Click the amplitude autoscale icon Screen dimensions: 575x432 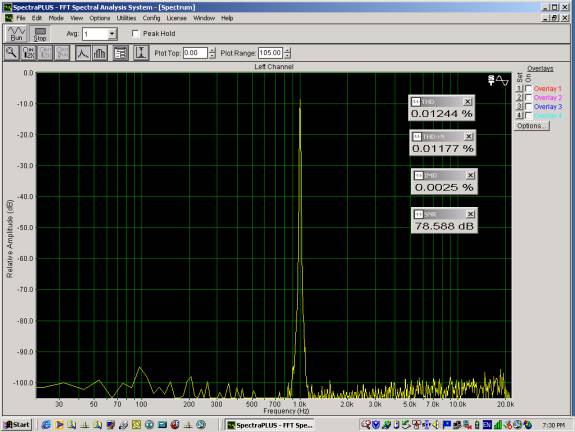click(x=141, y=53)
